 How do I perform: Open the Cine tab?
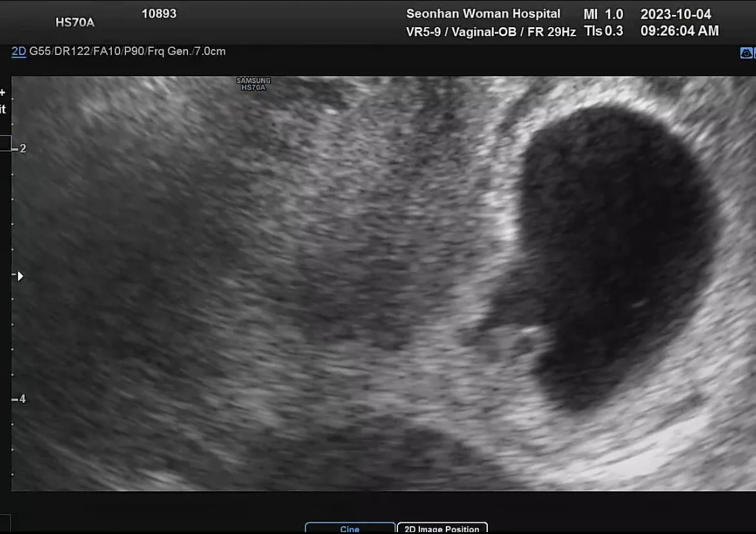click(350, 529)
